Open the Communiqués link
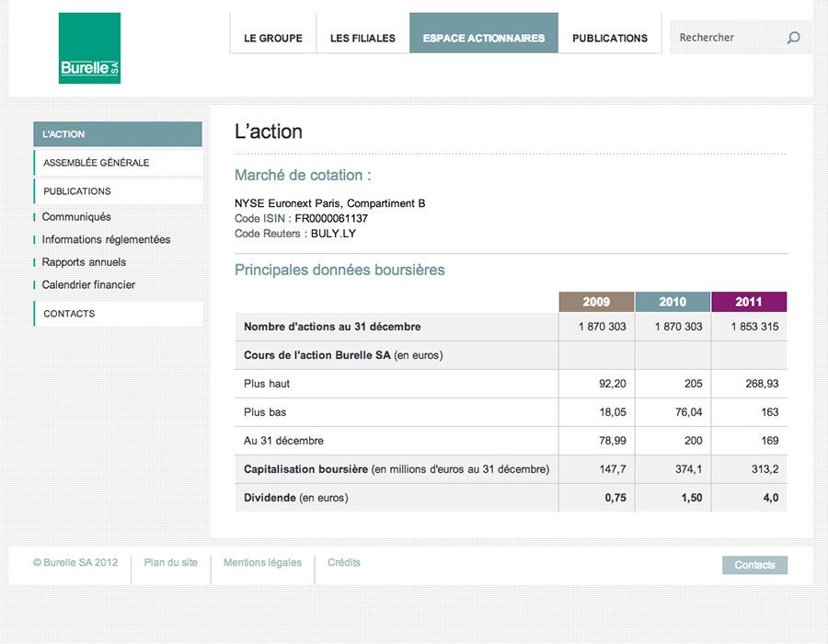The height and width of the screenshot is (644, 828). 76,217
